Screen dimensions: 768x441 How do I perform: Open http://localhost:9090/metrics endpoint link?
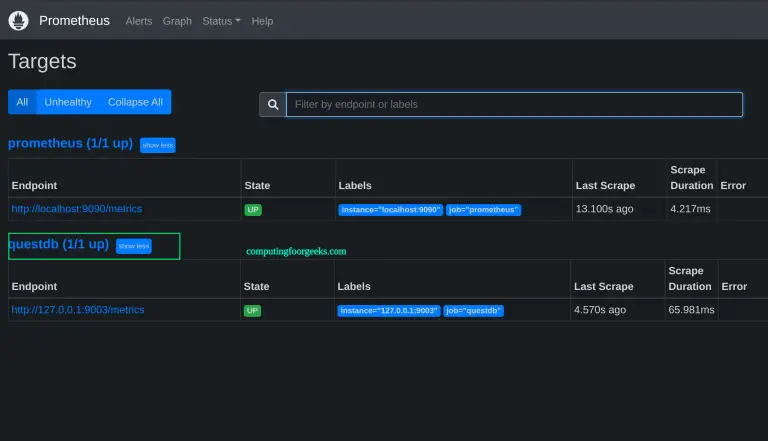[x=76, y=209]
